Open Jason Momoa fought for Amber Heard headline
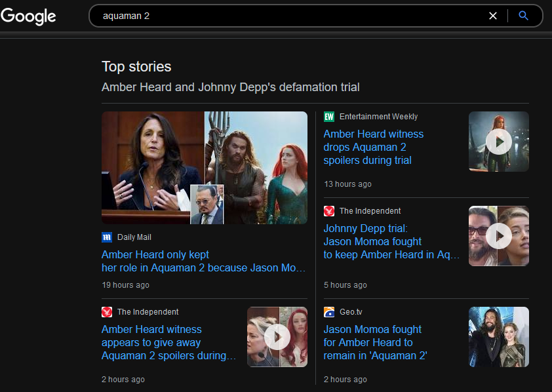The height and width of the screenshot is (392, 552). [375, 342]
